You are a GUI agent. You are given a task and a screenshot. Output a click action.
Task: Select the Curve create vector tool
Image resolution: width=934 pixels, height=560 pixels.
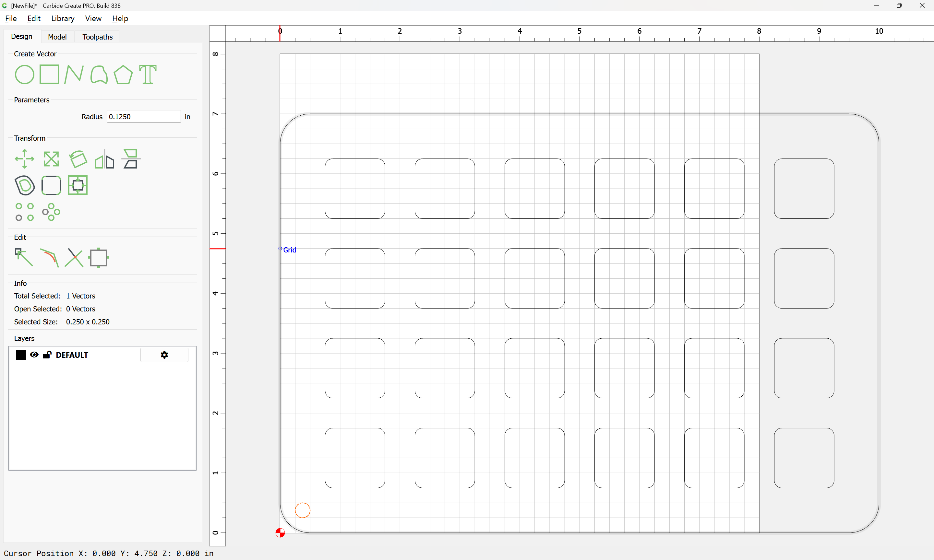(99, 74)
